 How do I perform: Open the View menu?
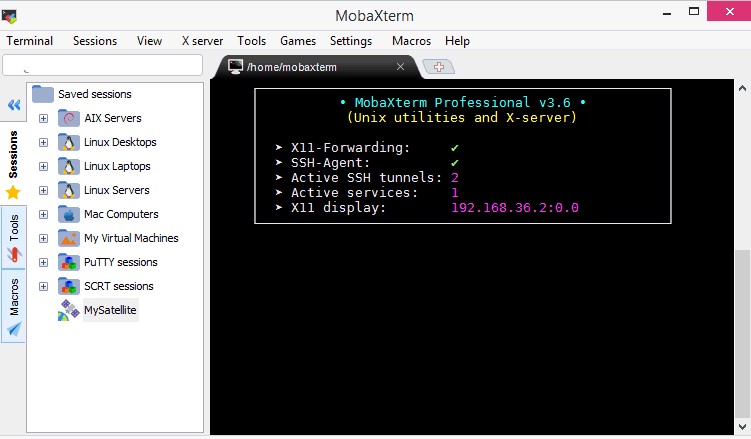149,41
